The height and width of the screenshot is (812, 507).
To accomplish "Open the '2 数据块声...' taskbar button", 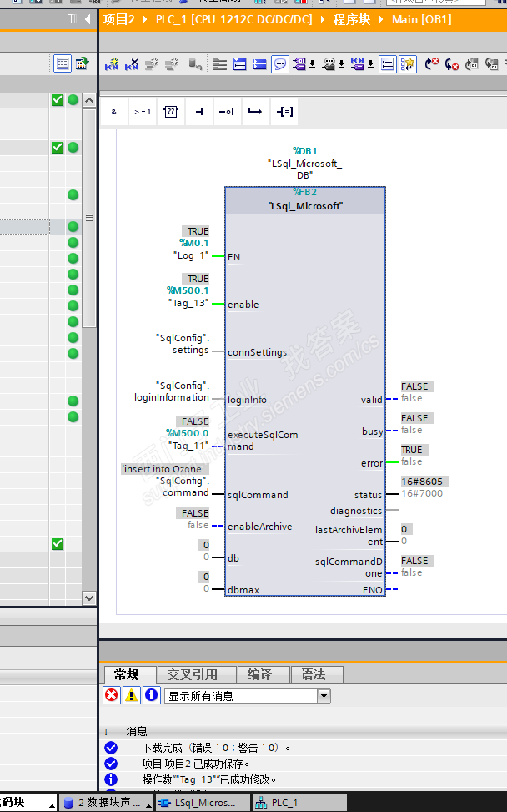I will point(106,803).
